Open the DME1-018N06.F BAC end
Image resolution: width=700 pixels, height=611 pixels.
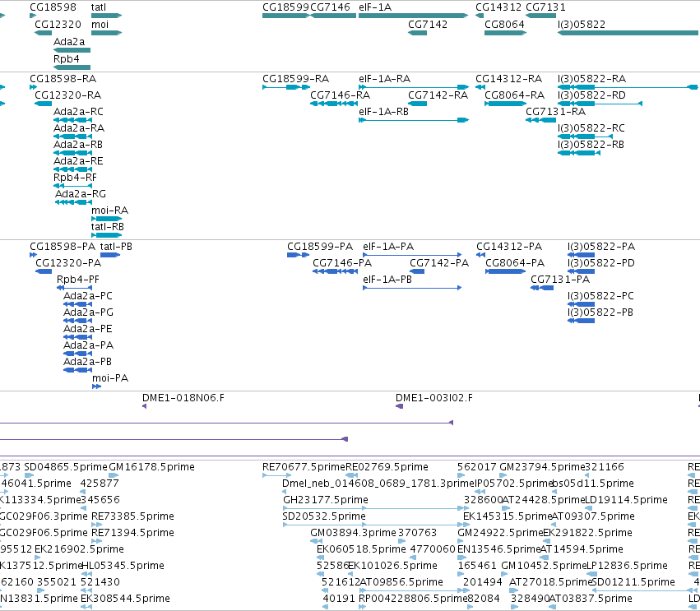click(x=144, y=406)
